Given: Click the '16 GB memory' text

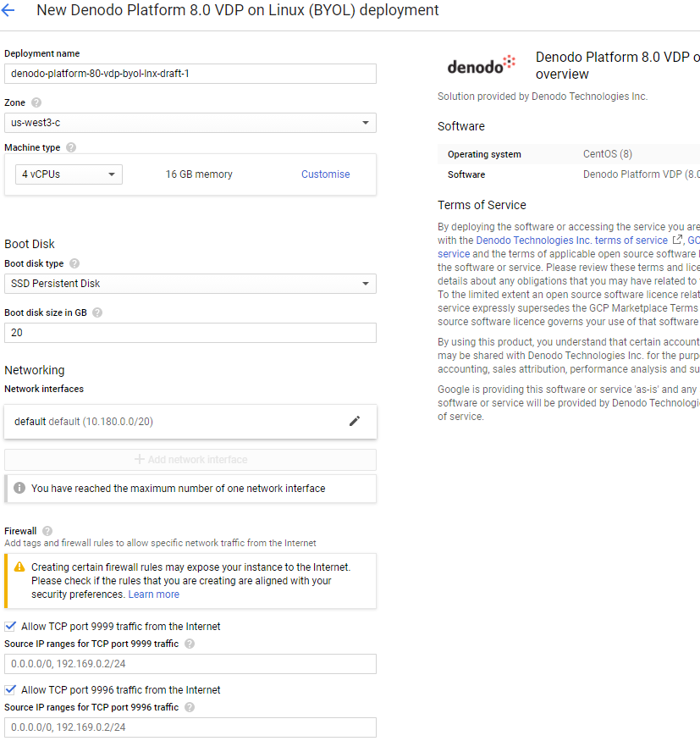Looking at the screenshot, I should tap(199, 174).
